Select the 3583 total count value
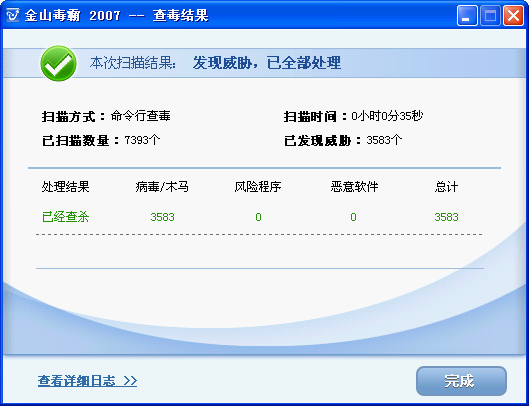This screenshot has width=532, height=409. tap(446, 217)
